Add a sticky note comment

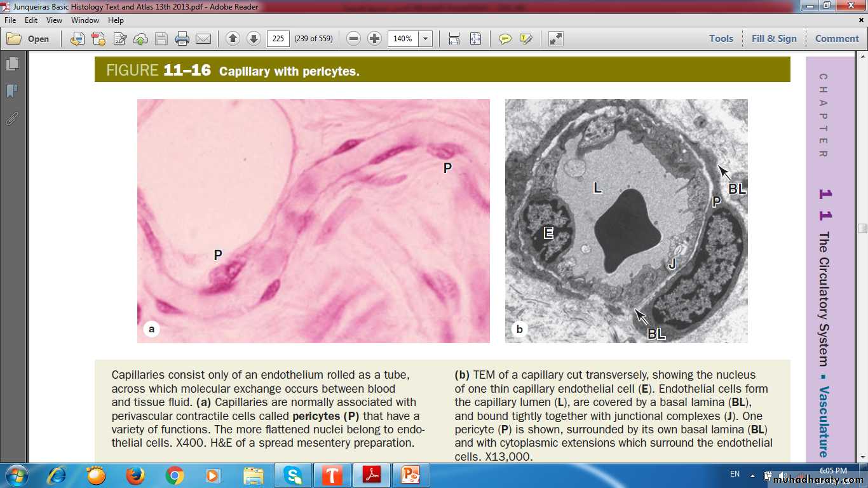pos(505,39)
